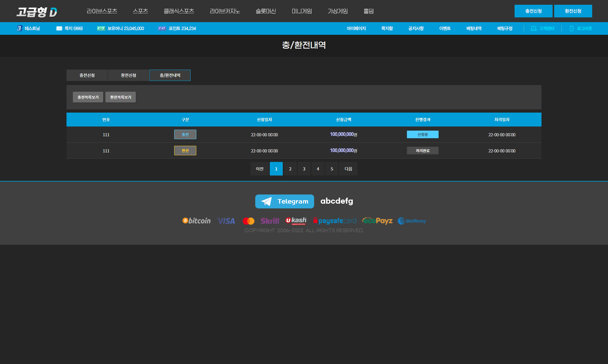Click the 포인트 coin icon
The image size is (608, 364).
point(162,28)
